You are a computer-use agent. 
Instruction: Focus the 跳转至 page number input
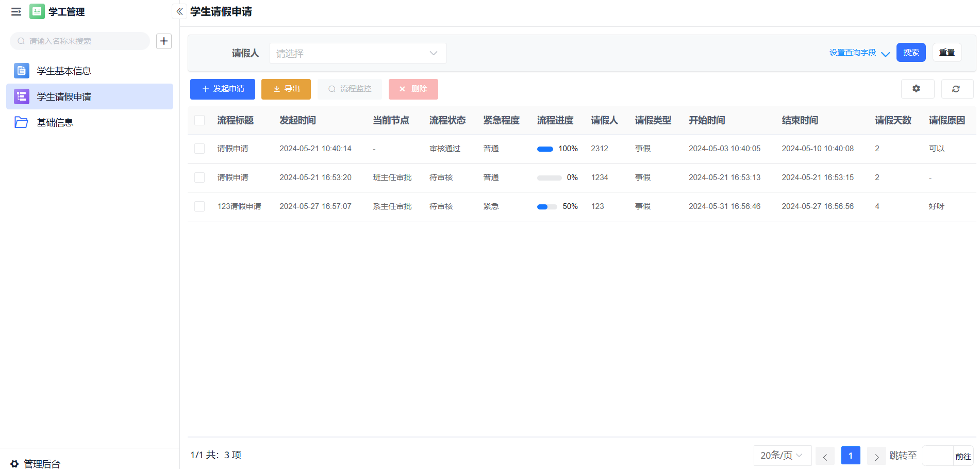click(938, 456)
